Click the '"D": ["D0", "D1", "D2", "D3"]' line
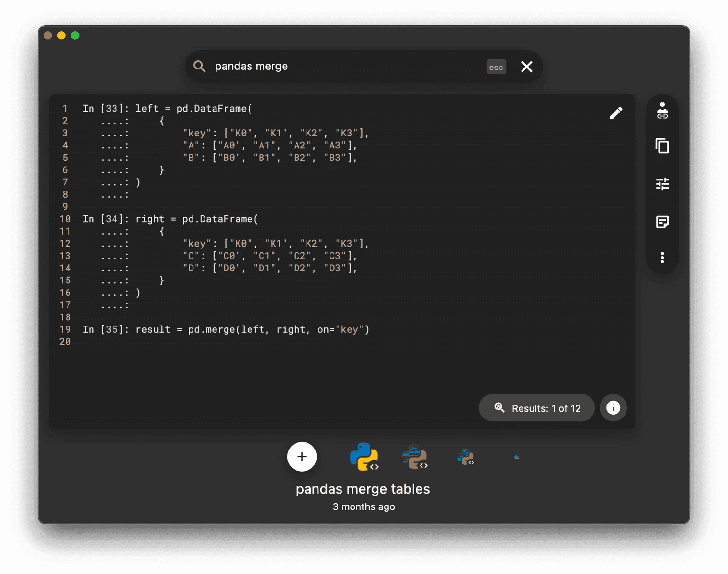This screenshot has height=574, width=728. point(270,268)
